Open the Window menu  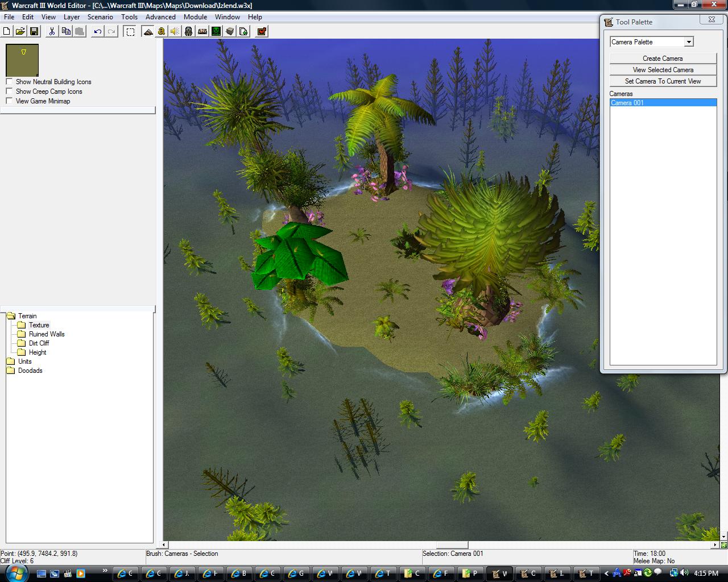[x=227, y=17]
